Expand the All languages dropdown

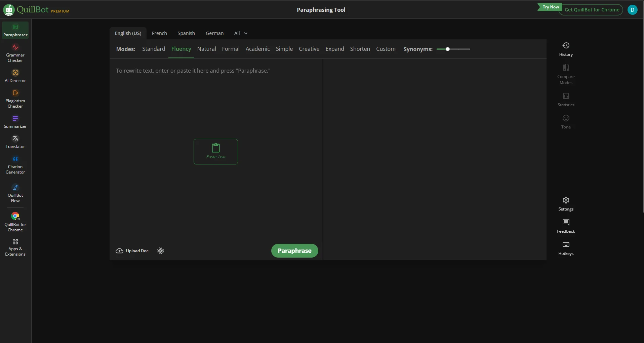[241, 33]
